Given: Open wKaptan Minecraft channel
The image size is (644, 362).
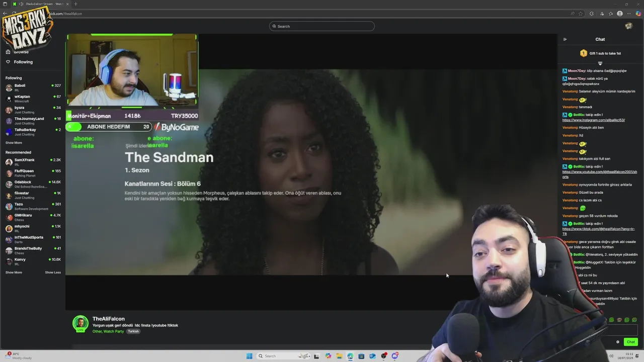Looking at the screenshot, I should tap(33, 99).
